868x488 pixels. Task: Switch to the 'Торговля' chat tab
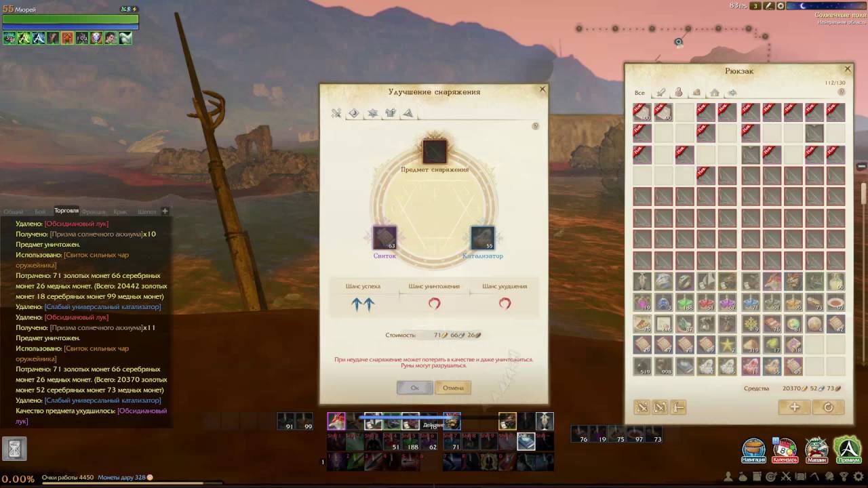66,211
